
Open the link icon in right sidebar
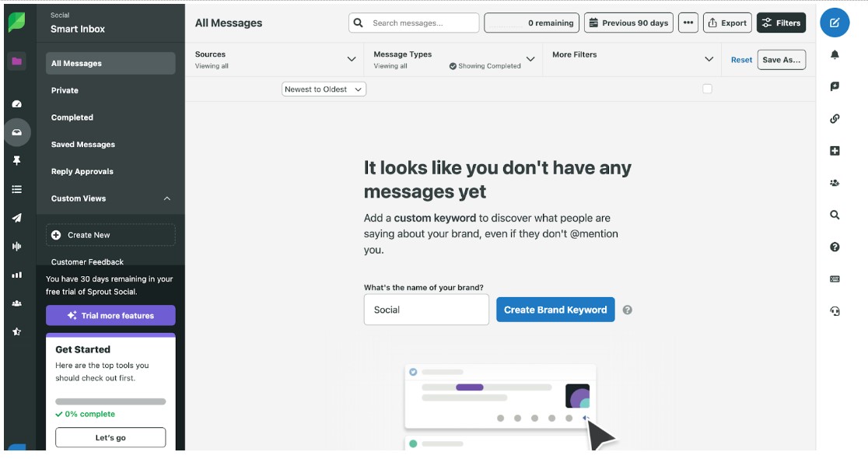pos(835,119)
